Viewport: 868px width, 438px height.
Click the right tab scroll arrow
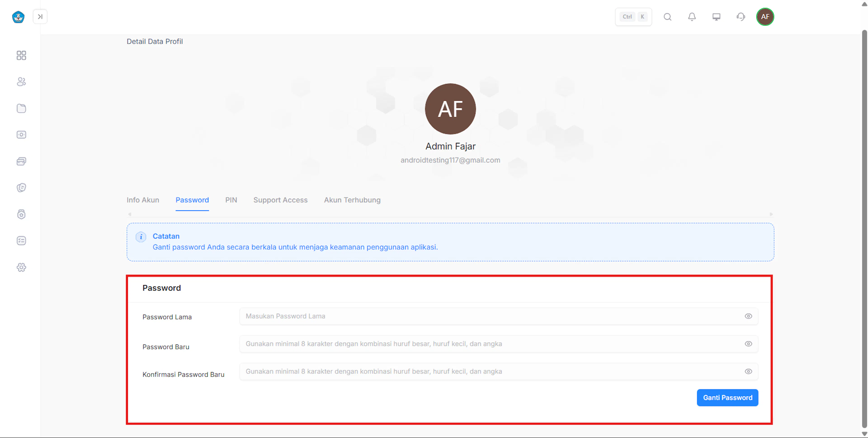(x=771, y=214)
